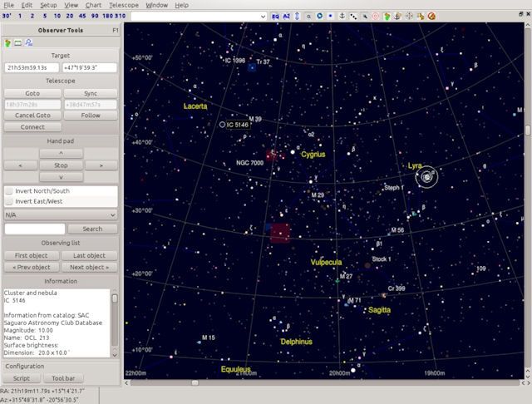Click the Next object button

click(90, 268)
